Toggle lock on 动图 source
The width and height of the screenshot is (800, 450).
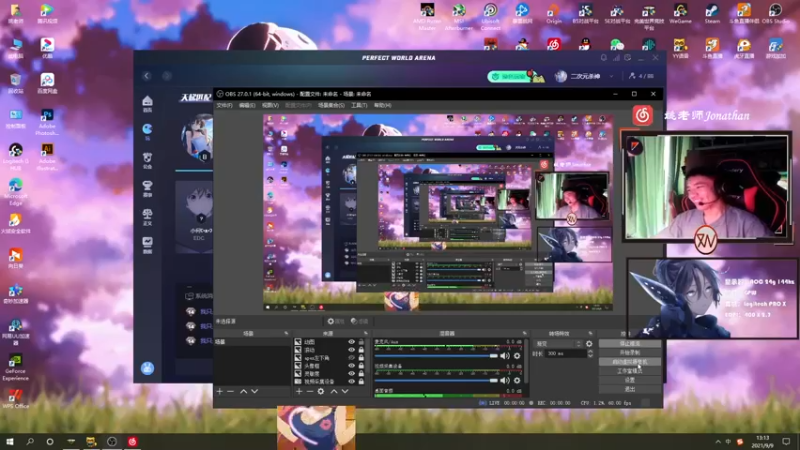[x=361, y=342]
